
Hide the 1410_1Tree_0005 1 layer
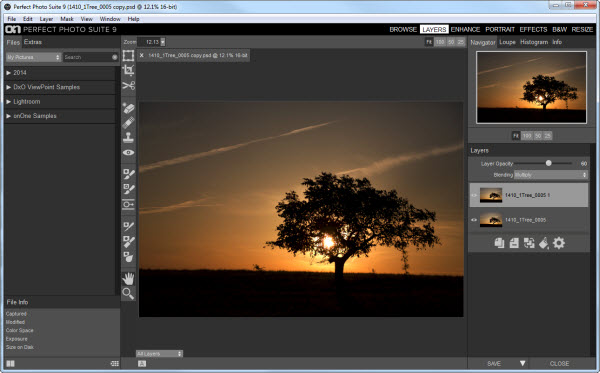(474, 195)
